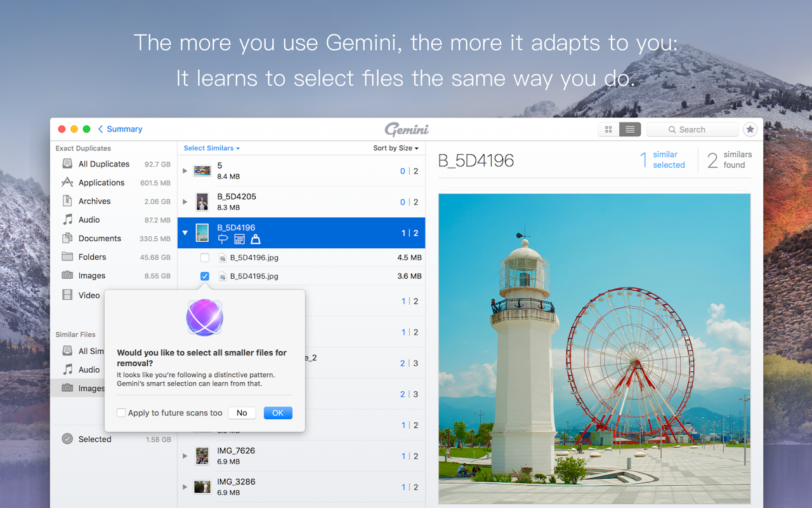Select Audio under Exact Duplicates
Screen dimensions: 812x508
pos(88,219)
